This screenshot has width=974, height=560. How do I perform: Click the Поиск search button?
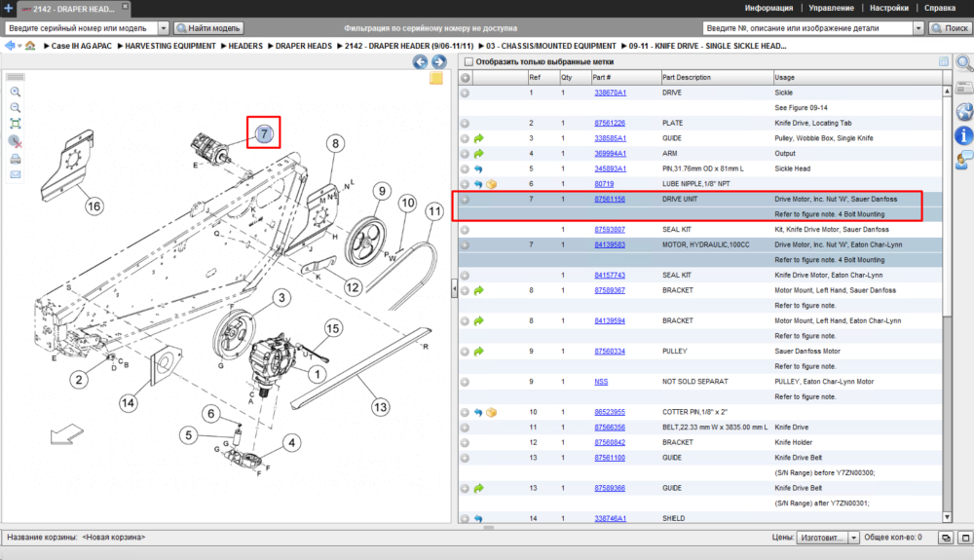[951, 28]
